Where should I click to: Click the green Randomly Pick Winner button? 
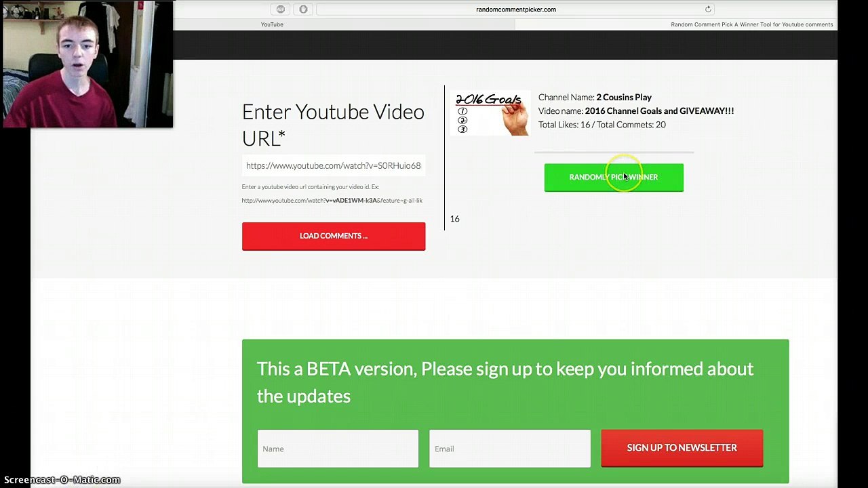click(x=614, y=178)
